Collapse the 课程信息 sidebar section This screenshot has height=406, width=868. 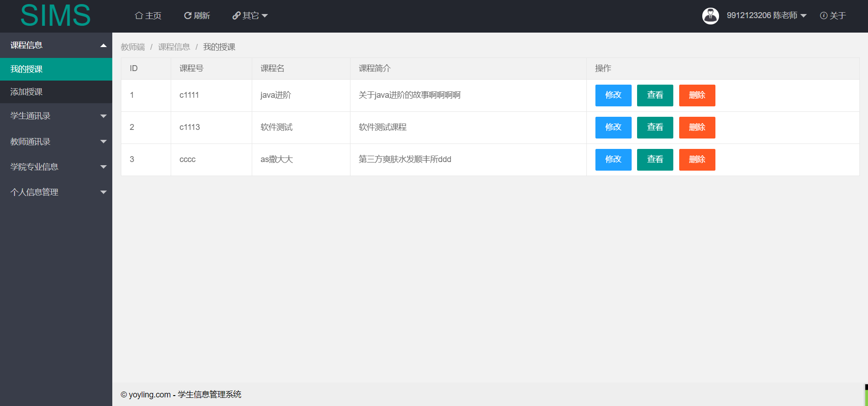click(56, 45)
